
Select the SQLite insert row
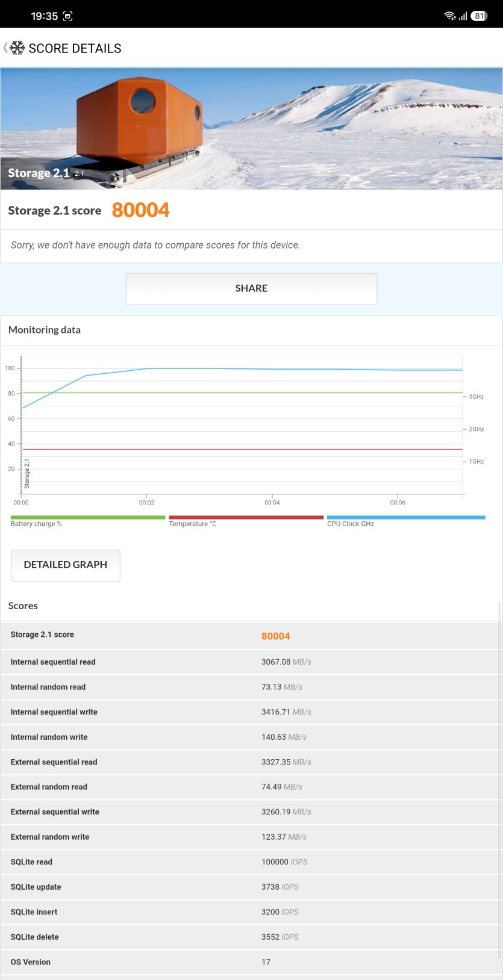(x=251, y=912)
